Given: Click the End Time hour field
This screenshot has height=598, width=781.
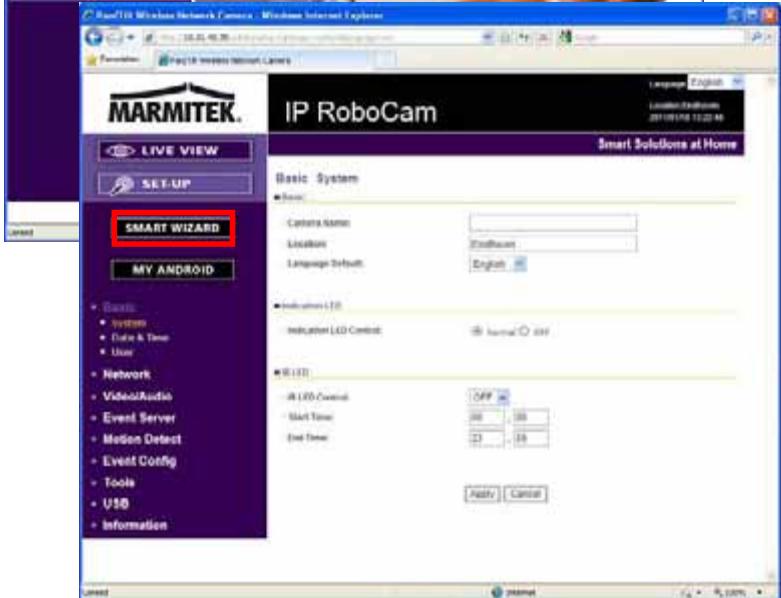Looking at the screenshot, I should click(x=487, y=439).
